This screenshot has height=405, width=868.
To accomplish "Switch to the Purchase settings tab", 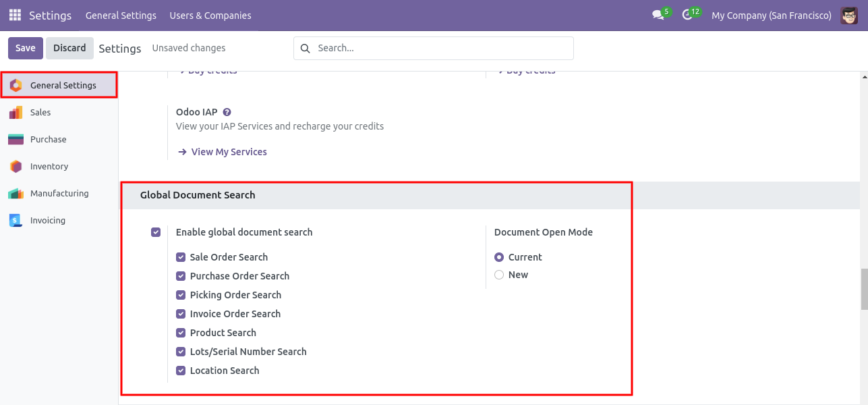I will coord(59,140).
